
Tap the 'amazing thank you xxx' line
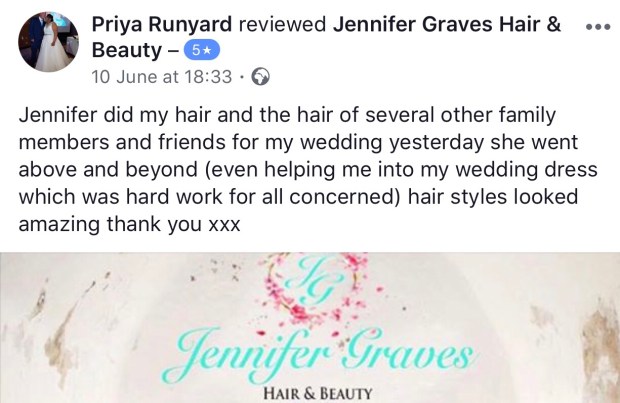(129, 224)
